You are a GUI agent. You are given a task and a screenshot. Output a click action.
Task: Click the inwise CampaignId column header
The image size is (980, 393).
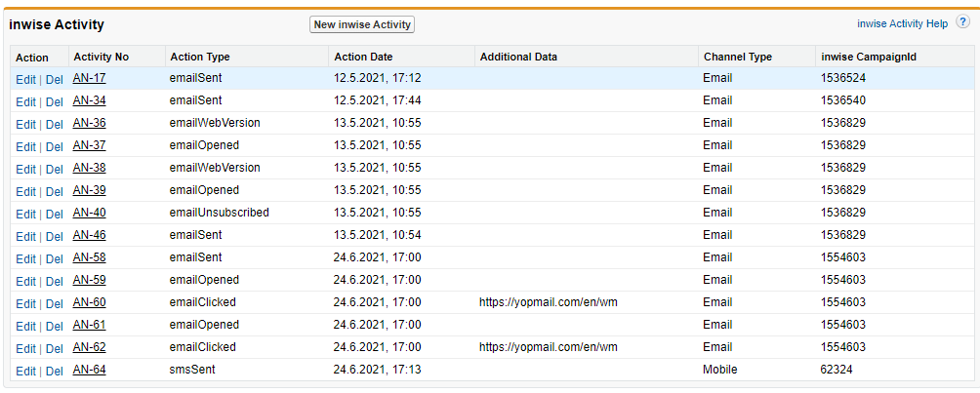click(x=869, y=57)
